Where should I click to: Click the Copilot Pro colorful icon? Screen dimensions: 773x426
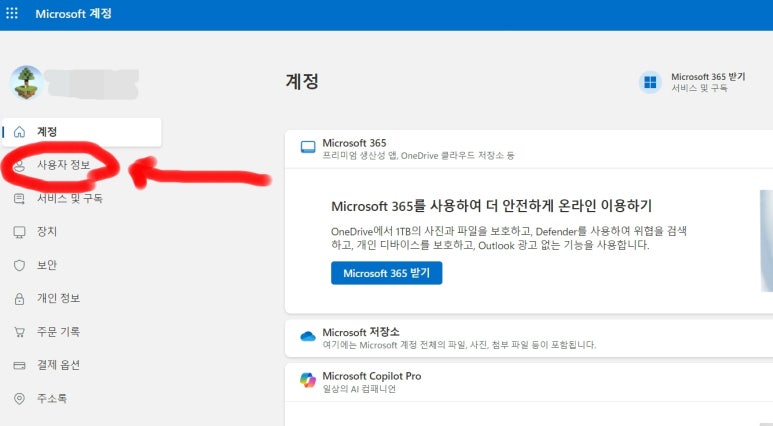click(x=308, y=380)
